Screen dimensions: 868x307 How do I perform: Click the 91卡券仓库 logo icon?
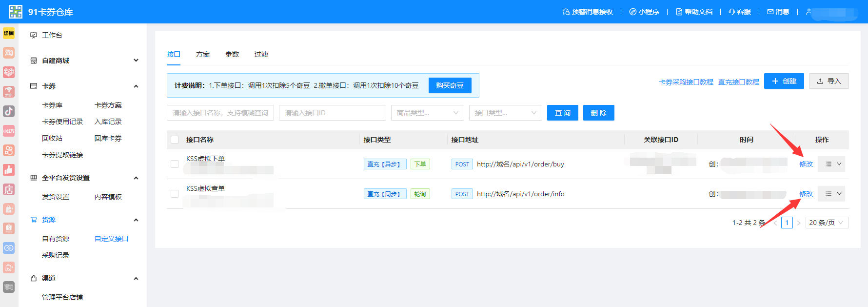16,12
